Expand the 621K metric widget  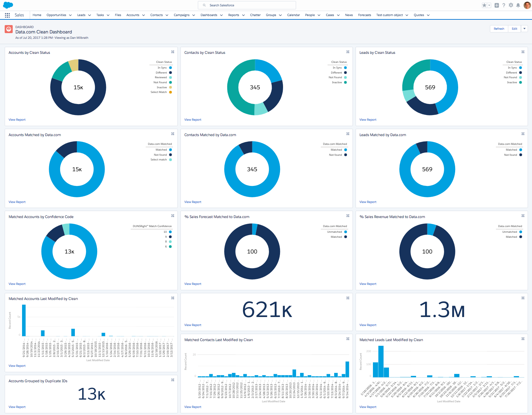[348, 298]
